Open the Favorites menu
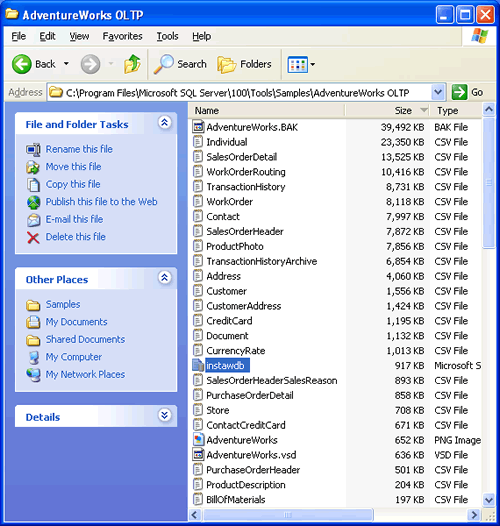Viewport: 500px width, 526px height. tap(122, 36)
